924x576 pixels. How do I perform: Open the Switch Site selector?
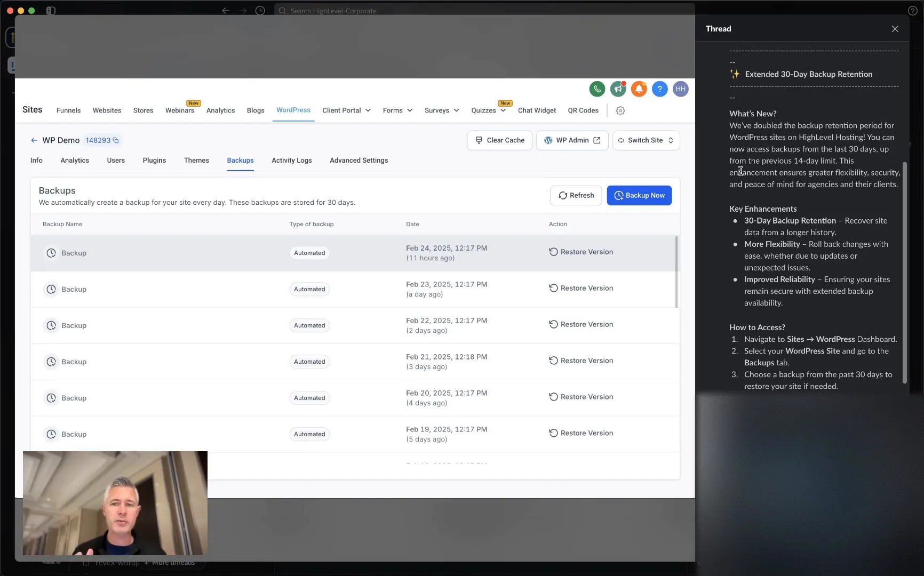(646, 140)
